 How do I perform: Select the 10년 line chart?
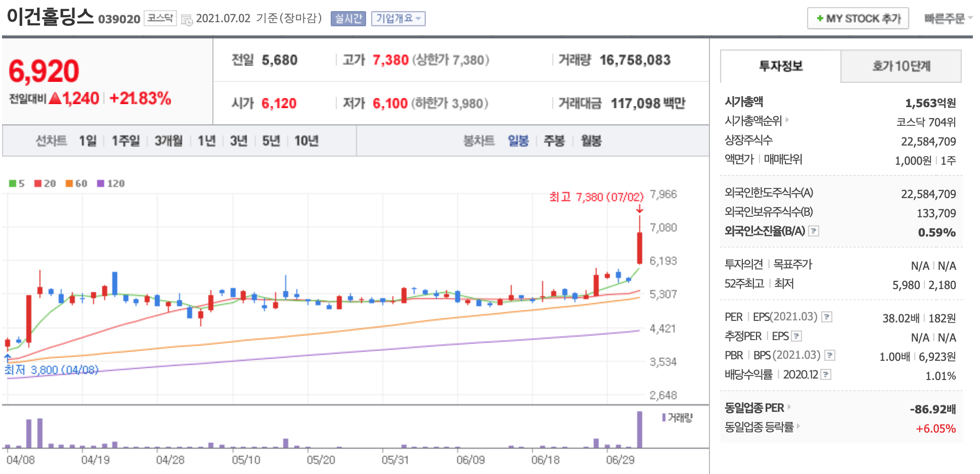[306, 140]
